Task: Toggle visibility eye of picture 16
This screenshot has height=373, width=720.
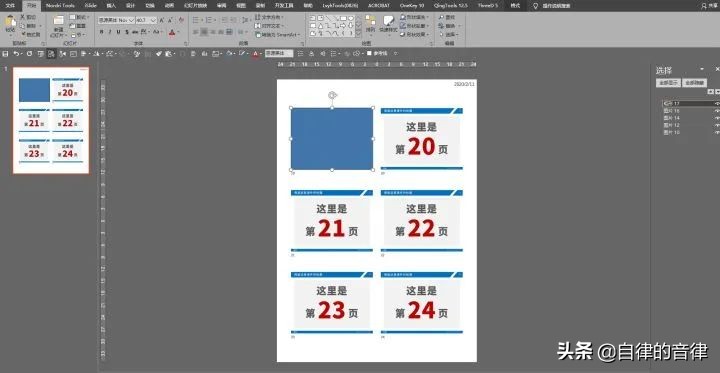Action: pos(716,111)
